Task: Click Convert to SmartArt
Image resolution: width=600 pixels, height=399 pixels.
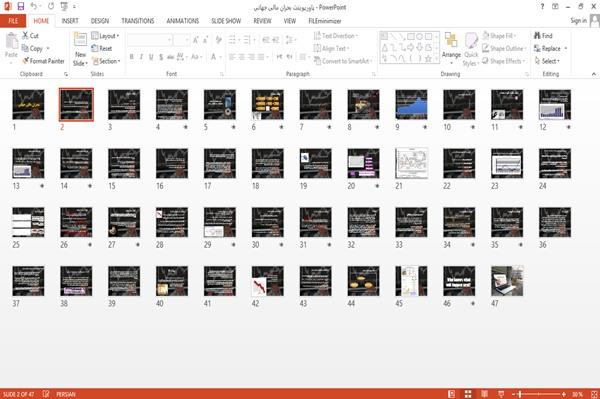Action: [343, 61]
